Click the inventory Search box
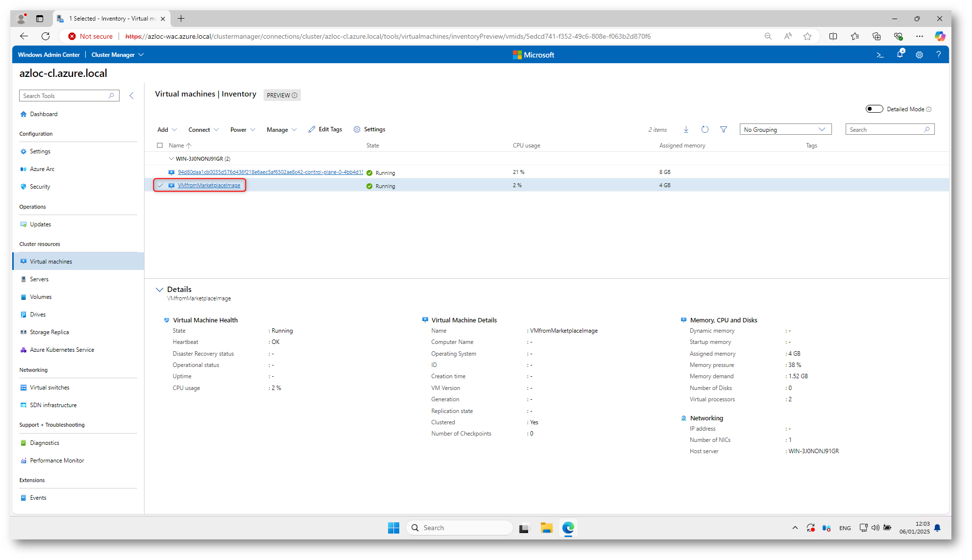Image resolution: width=972 pixels, height=560 pixels. tap(890, 129)
